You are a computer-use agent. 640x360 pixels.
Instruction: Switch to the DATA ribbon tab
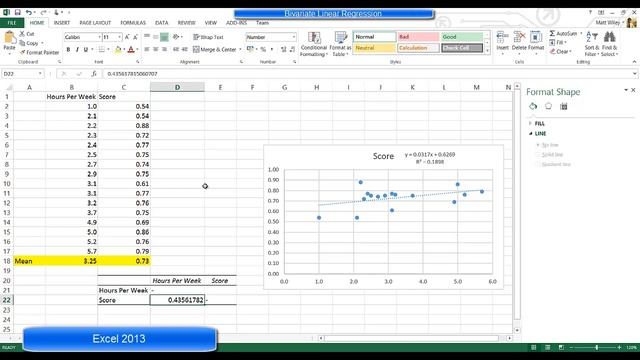[x=162, y=23]
